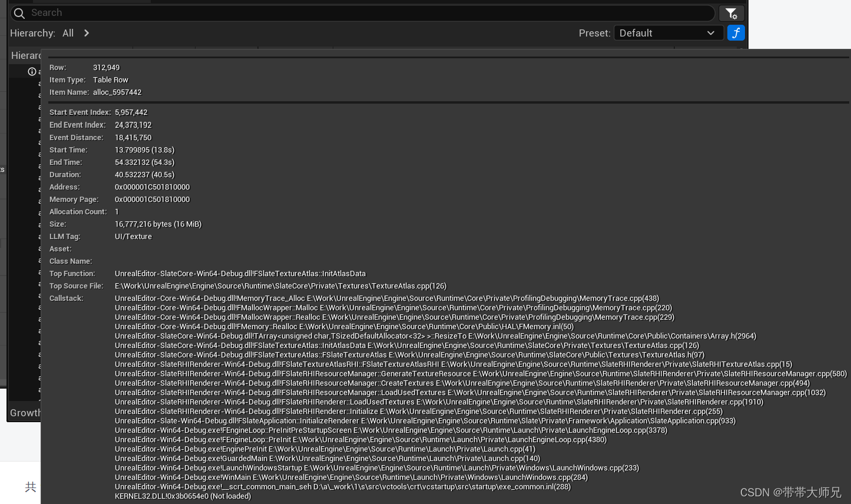Open the Preset Default dropdown
Image resolution: width=851 pixels, height=504 pixels.
[668, 33]
